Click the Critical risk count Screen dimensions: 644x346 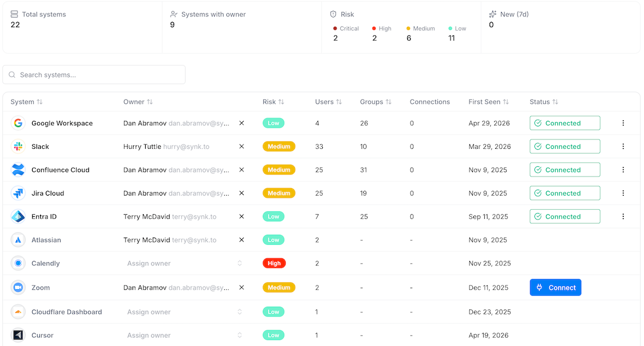point(335,38)
